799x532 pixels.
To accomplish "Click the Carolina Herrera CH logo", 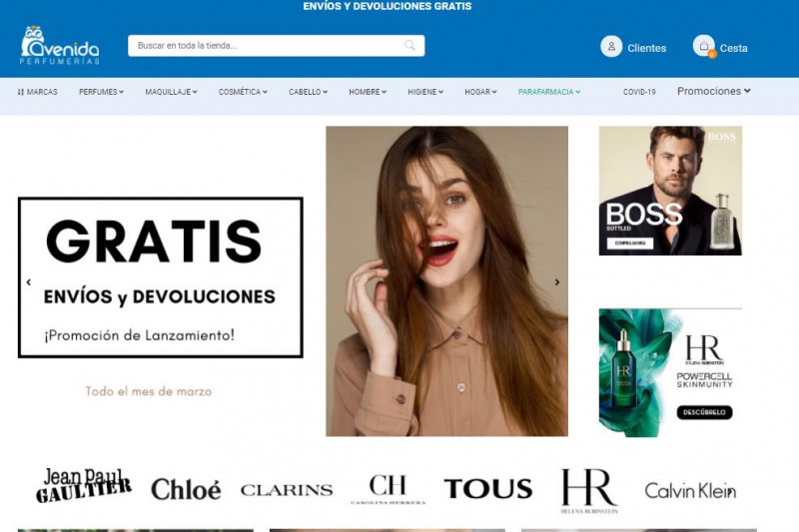I will pos(388,489).
